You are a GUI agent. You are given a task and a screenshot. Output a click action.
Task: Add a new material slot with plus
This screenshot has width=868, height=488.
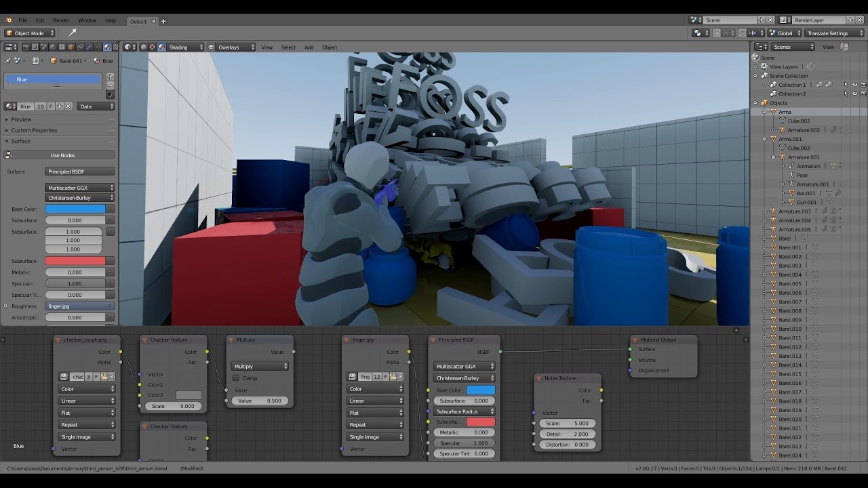[110, 77]
